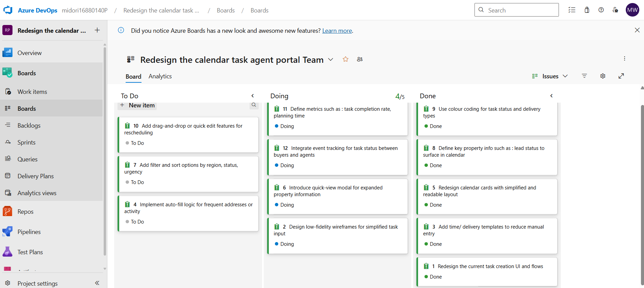Open the Issues backlog level dropdown
The image size is (644, 288).
pos(550,76)
